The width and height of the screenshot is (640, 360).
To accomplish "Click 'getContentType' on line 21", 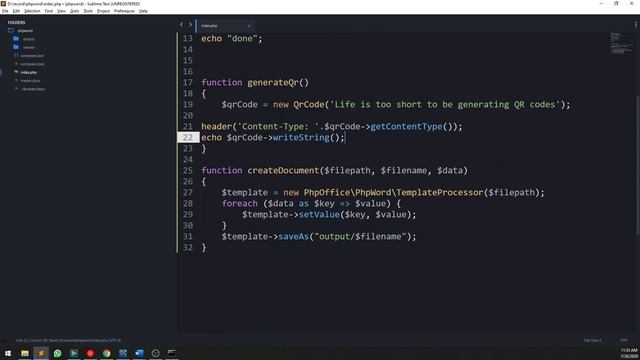I will pos(406,127).
